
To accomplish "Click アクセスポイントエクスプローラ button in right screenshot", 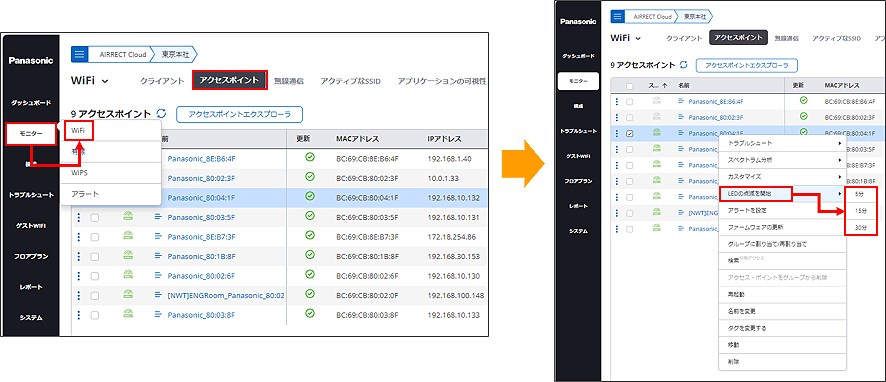I will pos(746,66).
